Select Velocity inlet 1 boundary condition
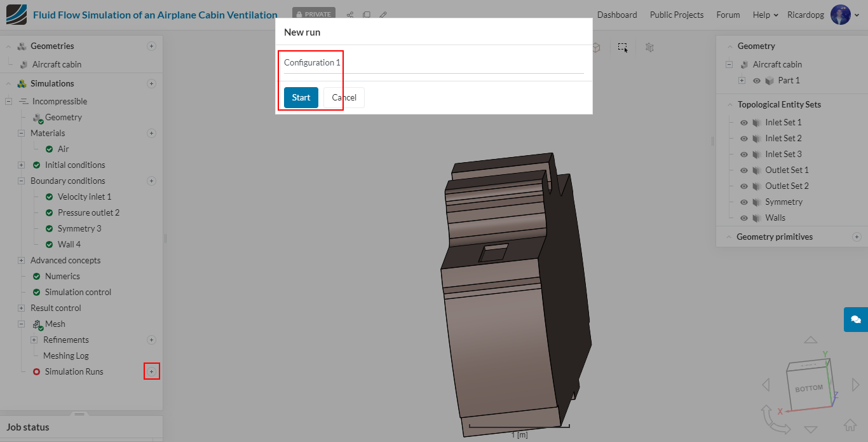Viewport: 868px width, 442px height. point(85,197)
